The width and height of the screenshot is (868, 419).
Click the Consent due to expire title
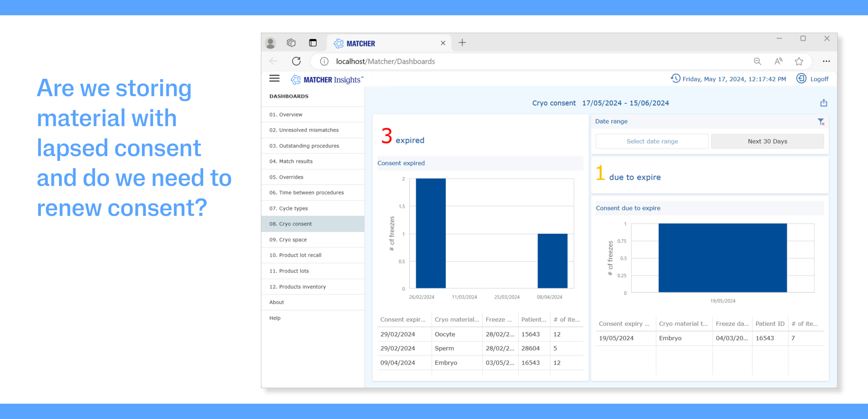pyautogui.click(x=628, y=208)
